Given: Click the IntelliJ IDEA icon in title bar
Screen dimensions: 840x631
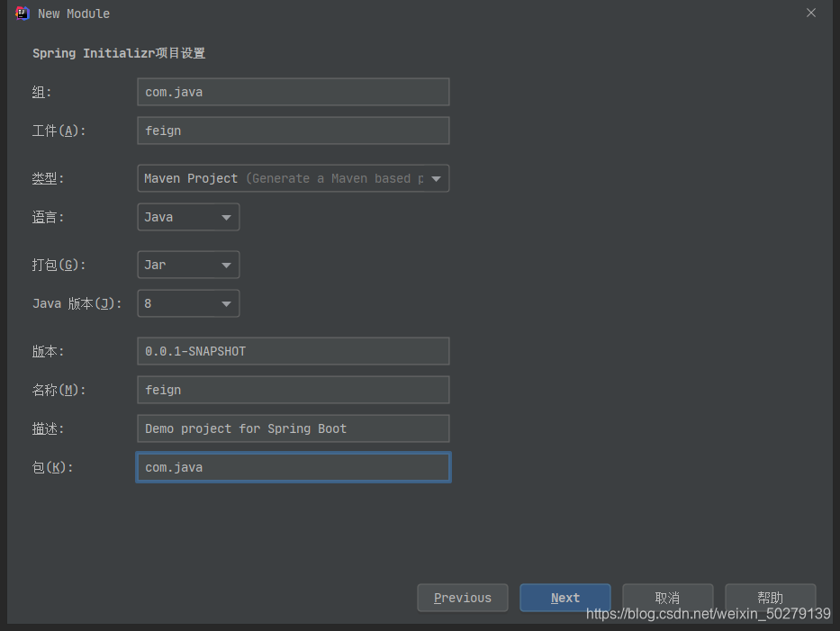Looking at the screenshot, I should click(x=23, y=14).
